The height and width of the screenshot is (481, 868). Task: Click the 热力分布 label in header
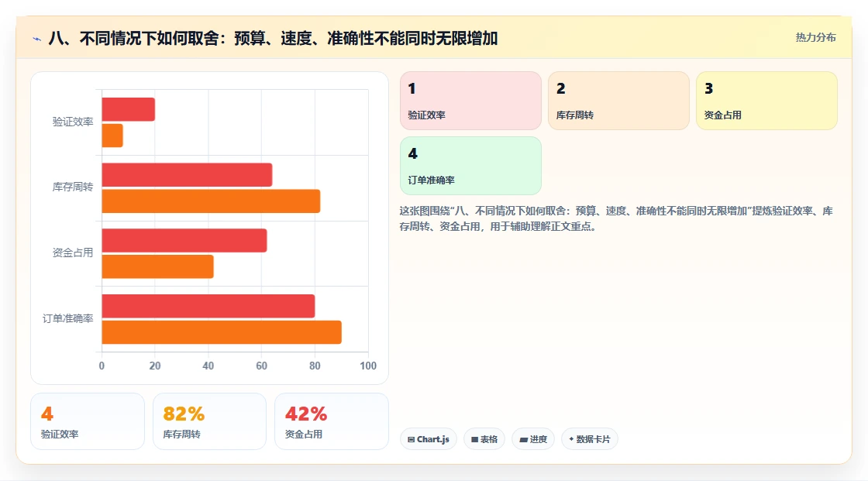tap(815, 38)
